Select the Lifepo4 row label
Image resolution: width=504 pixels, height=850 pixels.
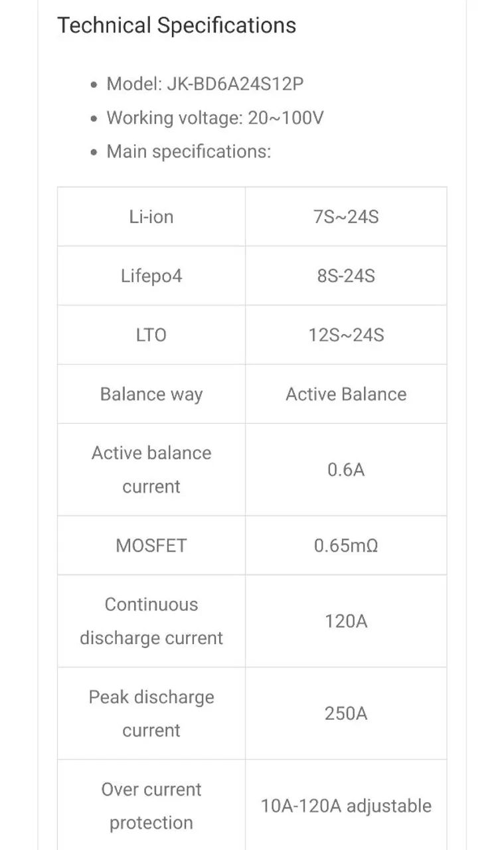[x=151, y=276]
